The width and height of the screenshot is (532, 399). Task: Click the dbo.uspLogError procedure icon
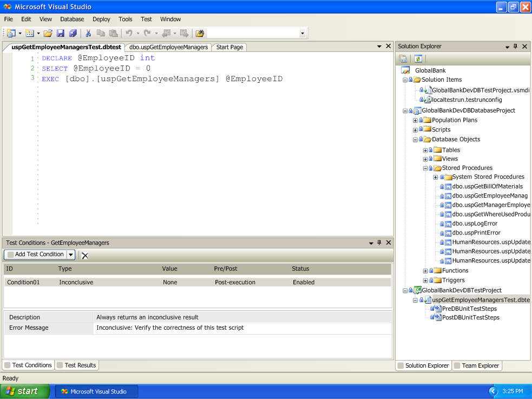pos(448,224)
